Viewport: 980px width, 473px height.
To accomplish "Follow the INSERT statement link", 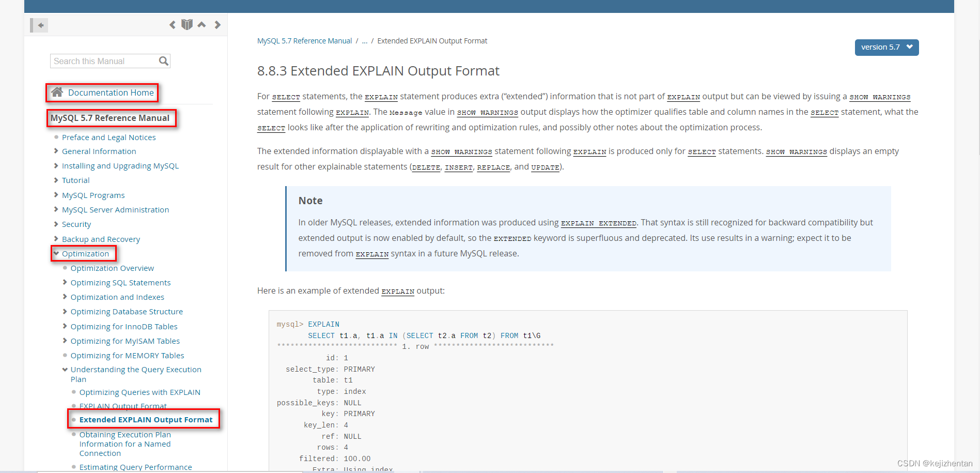I will coord(459,167).
